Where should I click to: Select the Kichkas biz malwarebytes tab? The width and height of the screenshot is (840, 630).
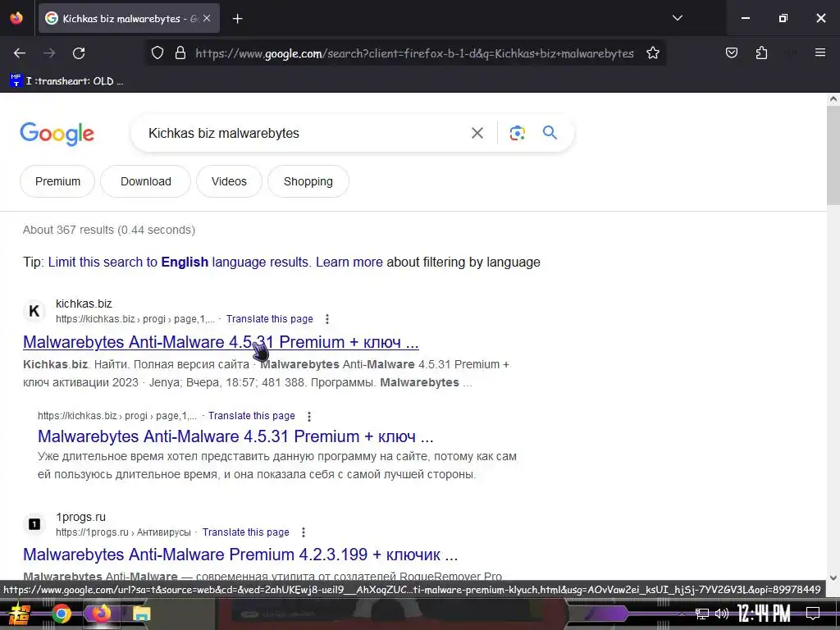tap(129, 19)
